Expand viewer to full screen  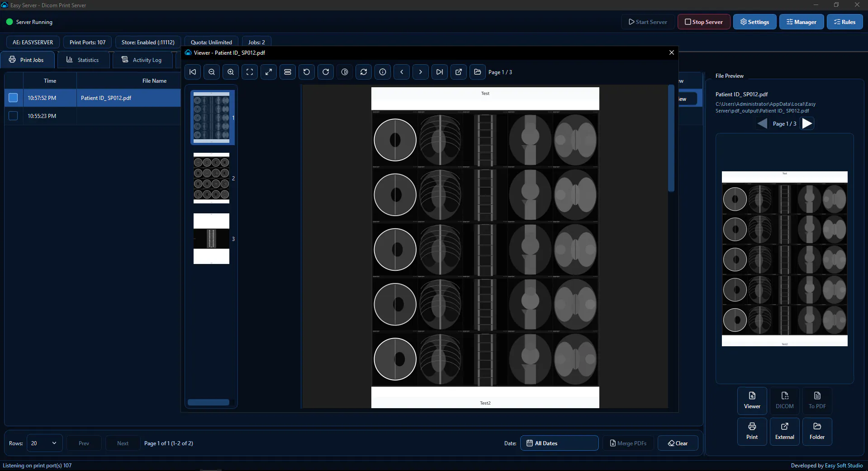(269, 72)
